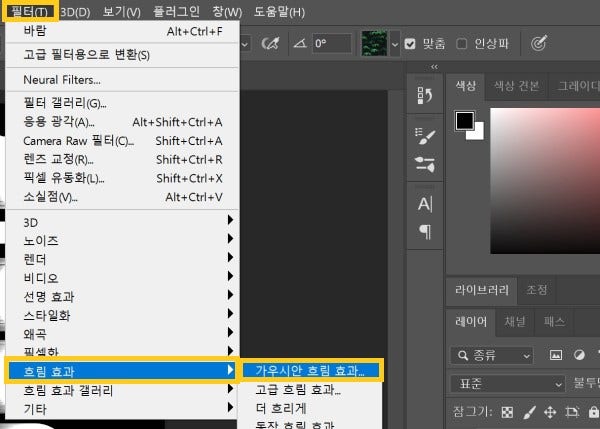Open the 보기(V) menu
The image size is (600, 429).
[x=122, y=12]
